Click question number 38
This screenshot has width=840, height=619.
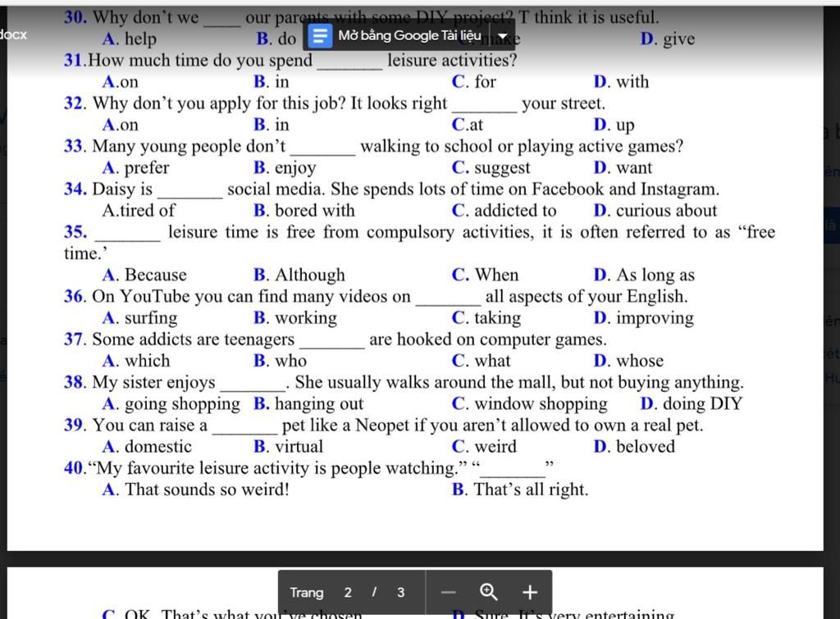pos(75,382)
